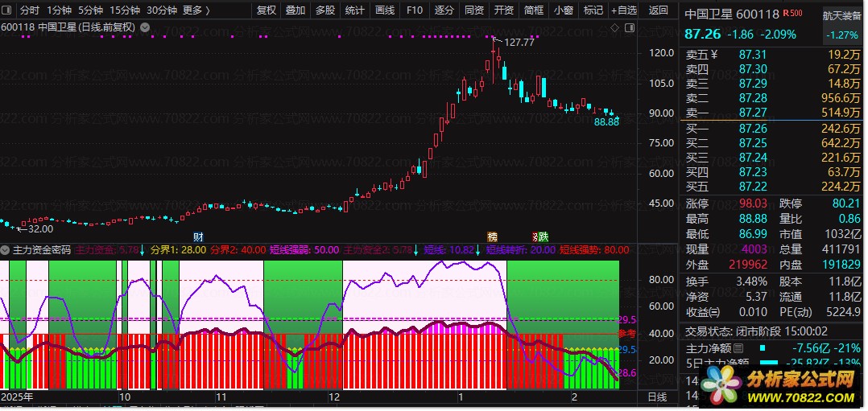Click the diamond icon above chart
This screenshot has width=868, height=411.
click(x=614, y=27)
